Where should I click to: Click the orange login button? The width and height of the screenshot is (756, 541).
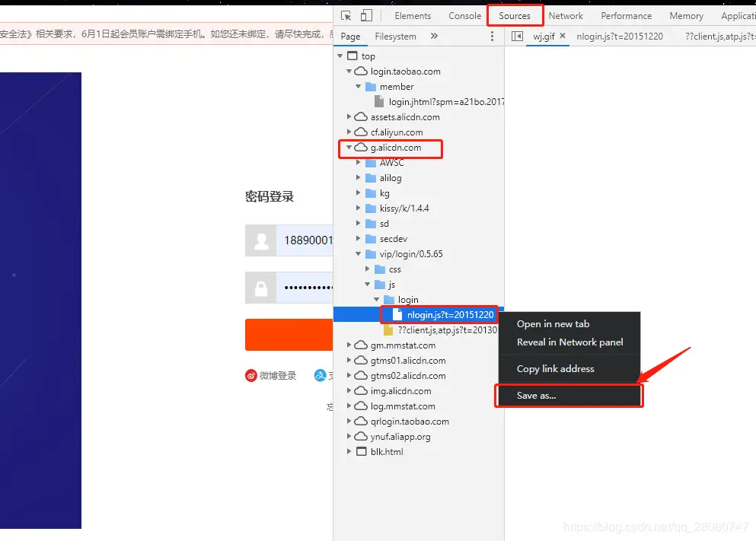coord(289,334)
